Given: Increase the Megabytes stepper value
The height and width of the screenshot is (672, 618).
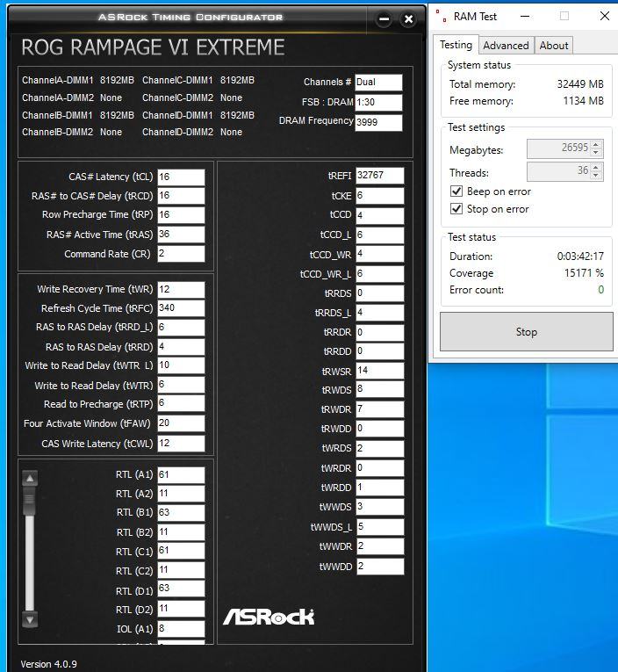Looking at the screenshot, I should tap(596, 144).
